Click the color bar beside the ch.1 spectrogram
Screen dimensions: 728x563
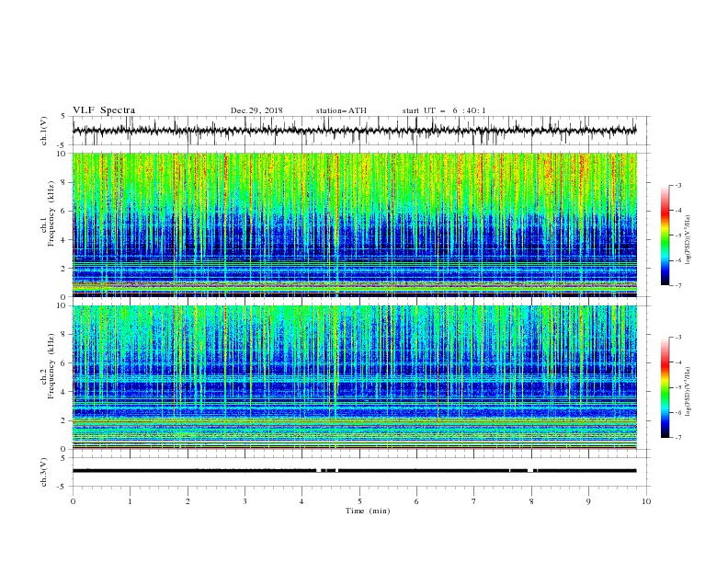[665, 235]
